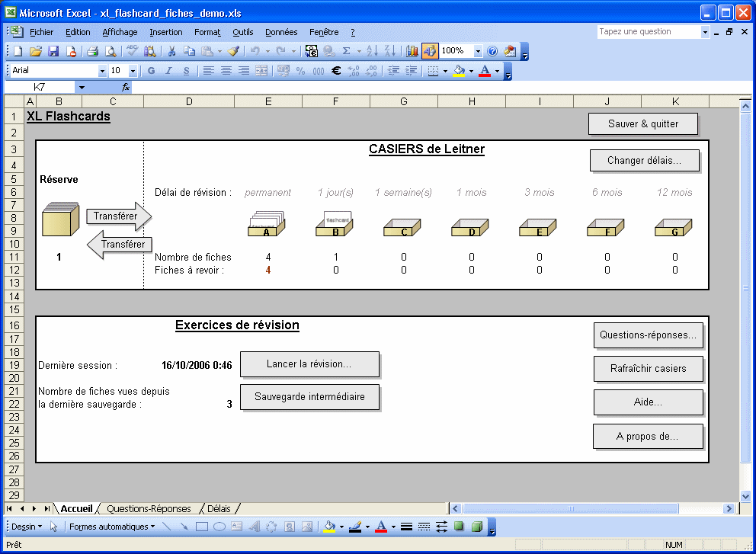Select the Line drawing tool

(167, 527)
